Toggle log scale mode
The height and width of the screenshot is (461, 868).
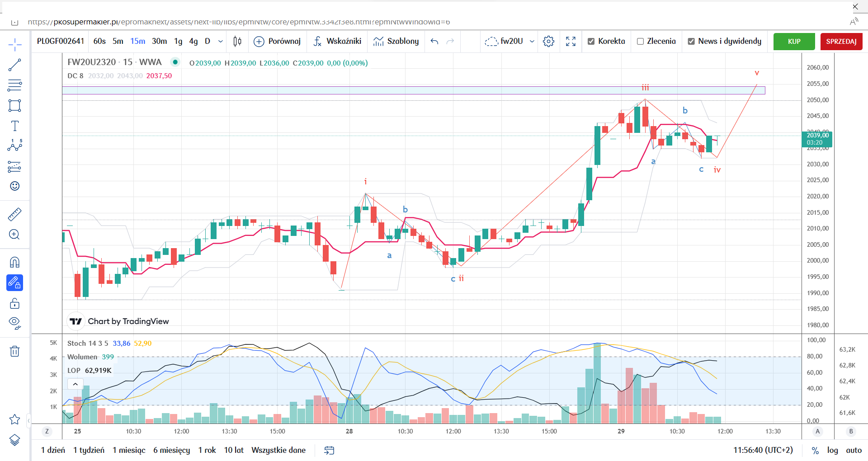point(832,450)
